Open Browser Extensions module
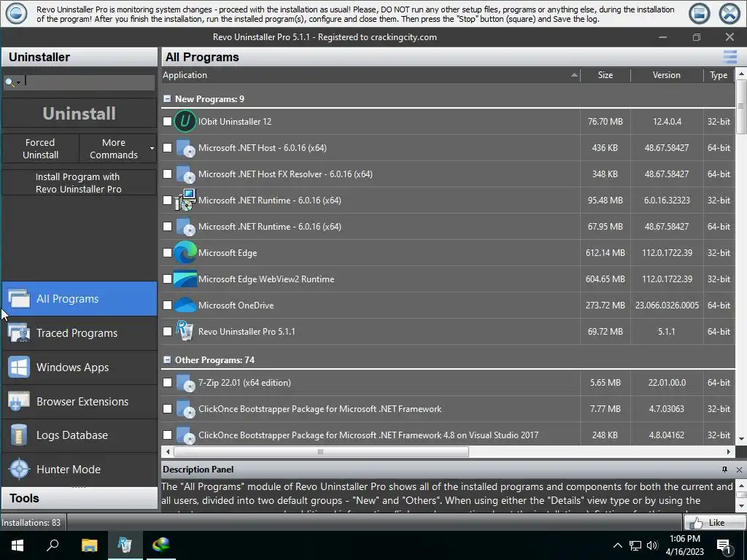The width and height of the screenshot is (747, 560). [x=79, y=402]
